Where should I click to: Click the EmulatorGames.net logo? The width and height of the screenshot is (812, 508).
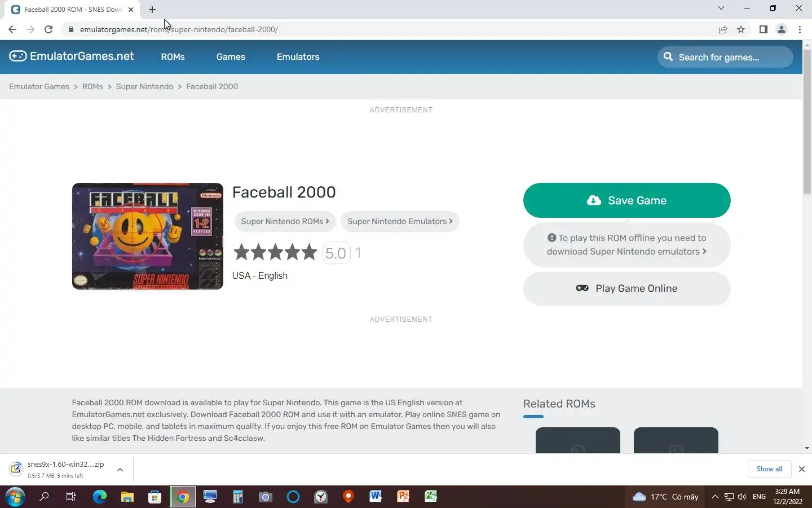(72, 56)
